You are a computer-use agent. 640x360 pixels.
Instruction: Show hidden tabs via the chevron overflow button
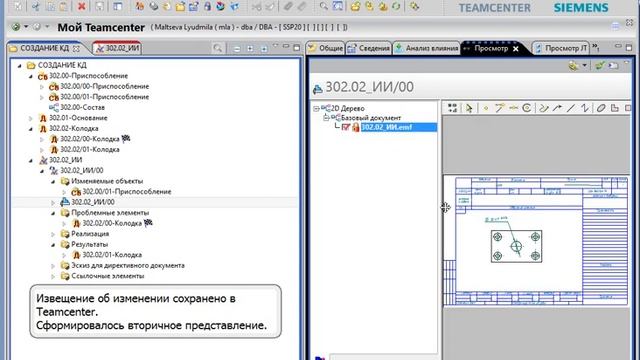(596, 47)
